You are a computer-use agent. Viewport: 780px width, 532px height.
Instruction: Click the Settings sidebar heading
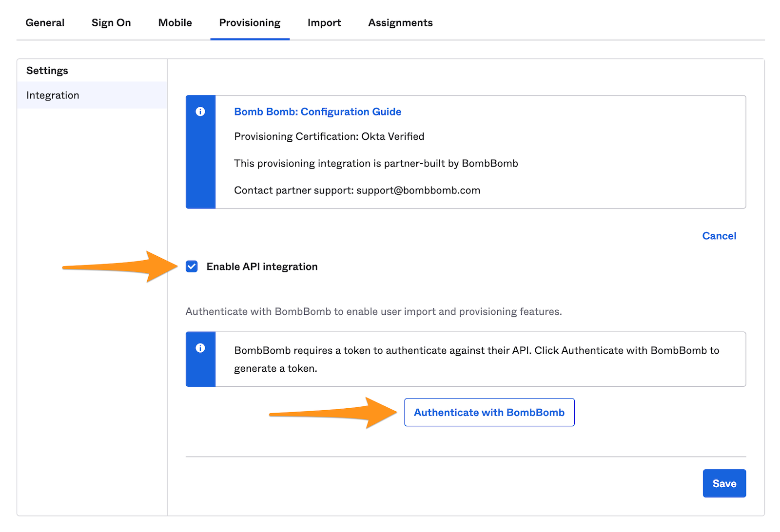pos(47,71)
